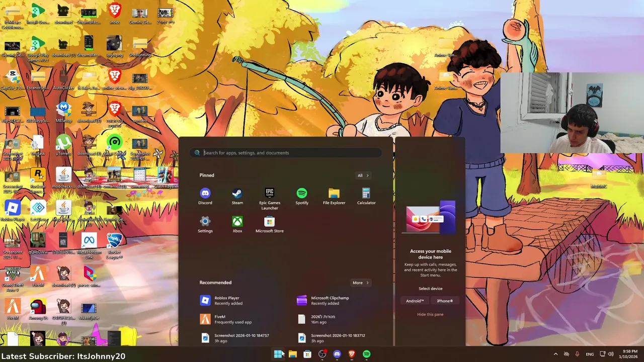
Task: Launch the pinned Calculator app
Action: [366, 197]
